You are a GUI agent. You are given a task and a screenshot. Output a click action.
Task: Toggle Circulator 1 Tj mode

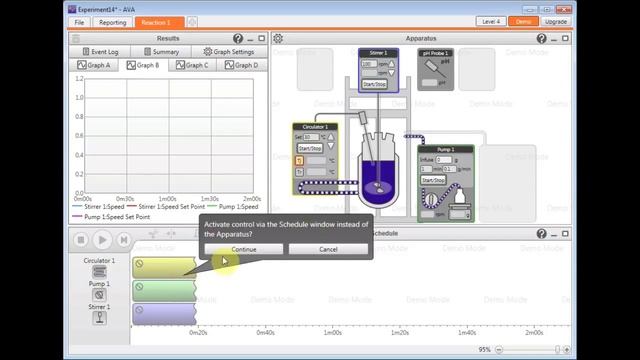pos(299,161)
